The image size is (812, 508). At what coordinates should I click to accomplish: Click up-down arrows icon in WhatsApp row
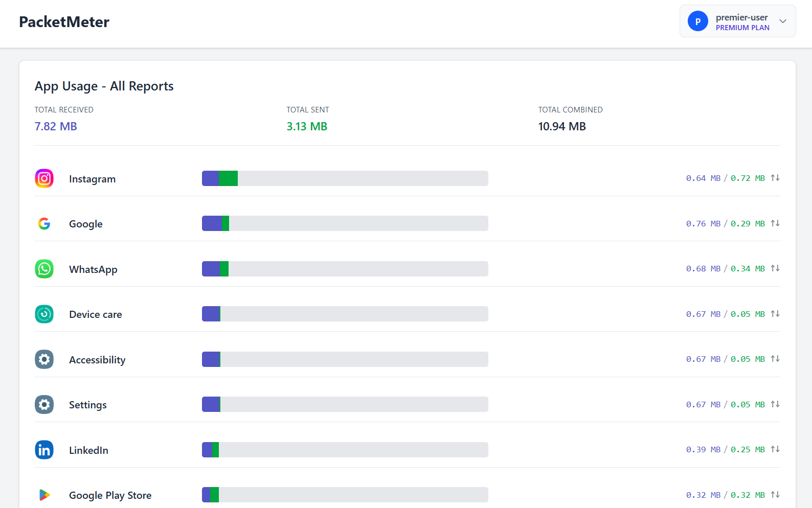pos(775,268)
